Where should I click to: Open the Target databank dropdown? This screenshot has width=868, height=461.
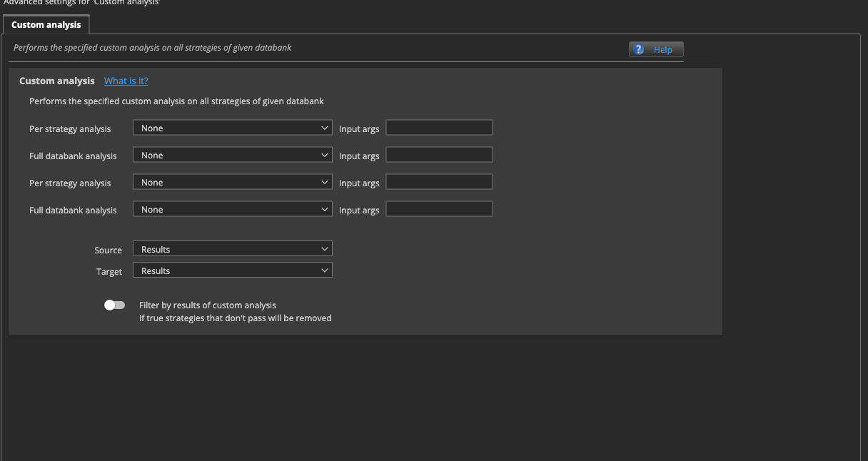click(233, 270)
